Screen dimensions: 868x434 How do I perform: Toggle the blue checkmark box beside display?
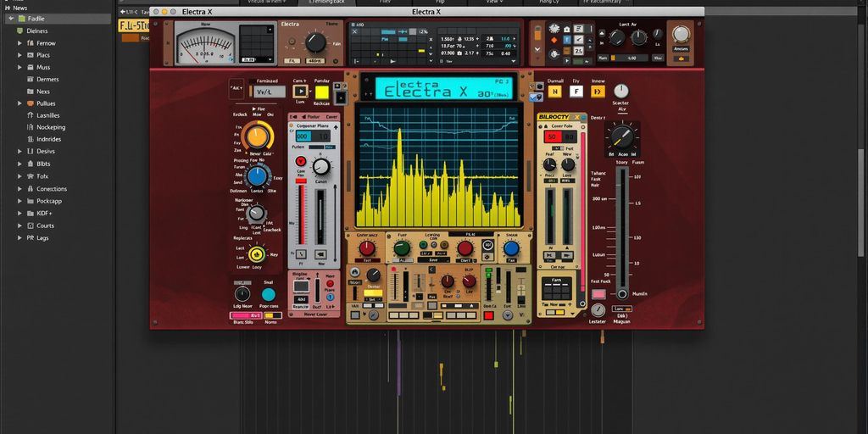point(536,97)
